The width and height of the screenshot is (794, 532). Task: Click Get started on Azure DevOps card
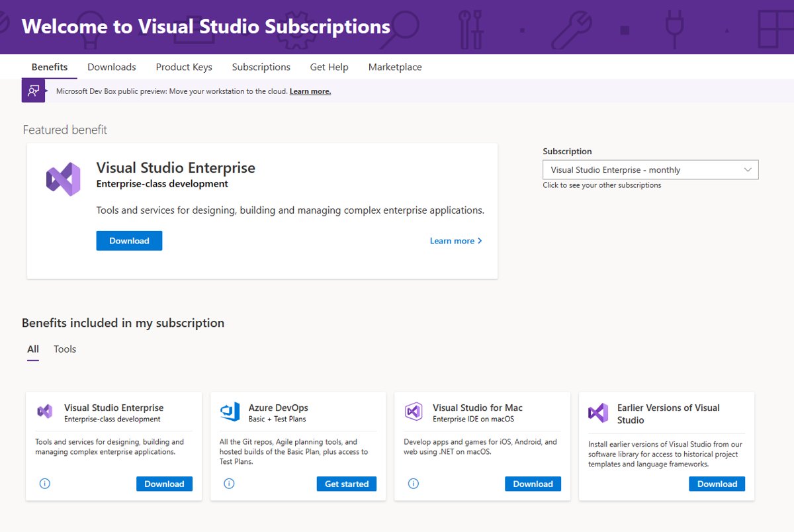pyautogui.click(x=347, y=484)
